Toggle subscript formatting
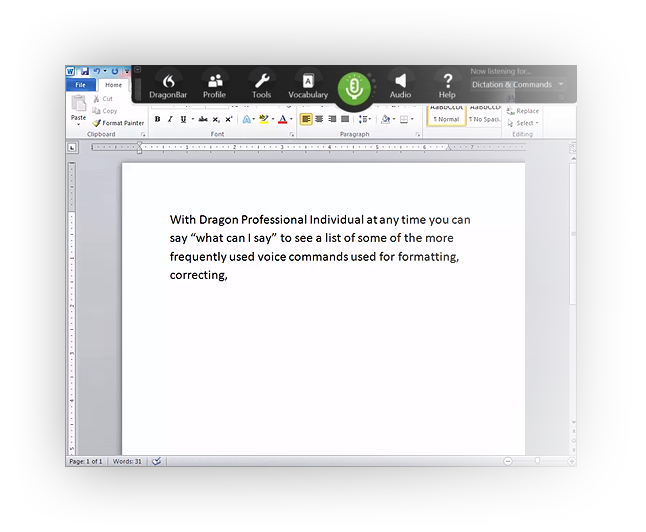 [x=216, y=119]
